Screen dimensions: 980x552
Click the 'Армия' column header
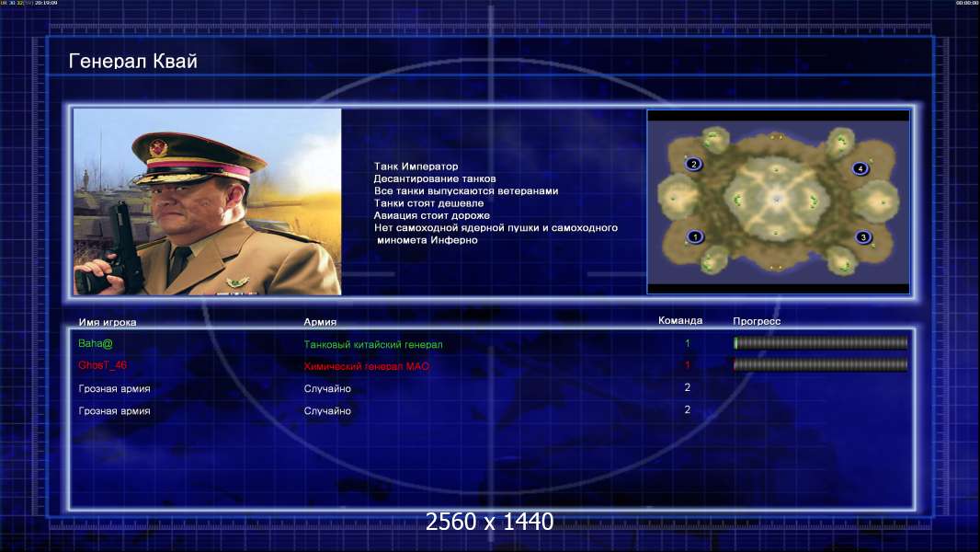(320, 322)
